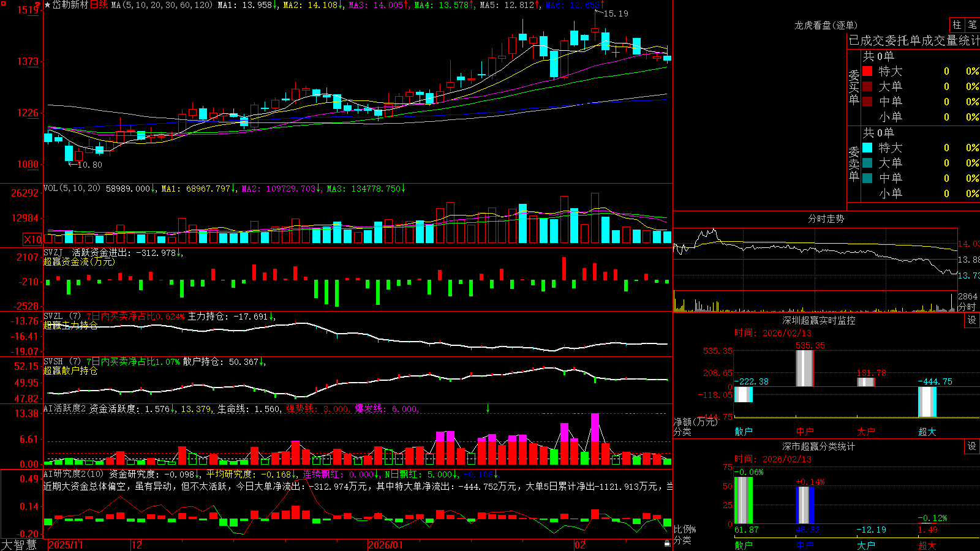Screen dimensions: 980x551
Task: Select the 2025/11 date marker on time axis
Action: click(x=66, y=545)
